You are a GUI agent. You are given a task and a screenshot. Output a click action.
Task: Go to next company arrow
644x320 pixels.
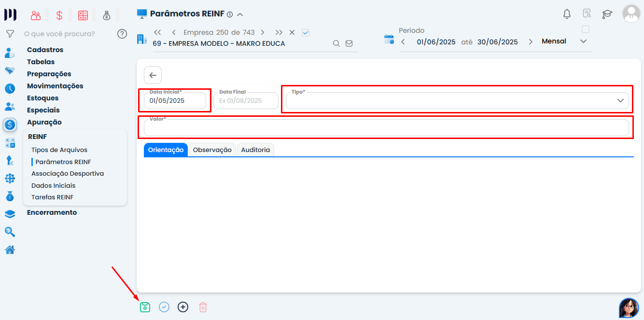[263, 32]
